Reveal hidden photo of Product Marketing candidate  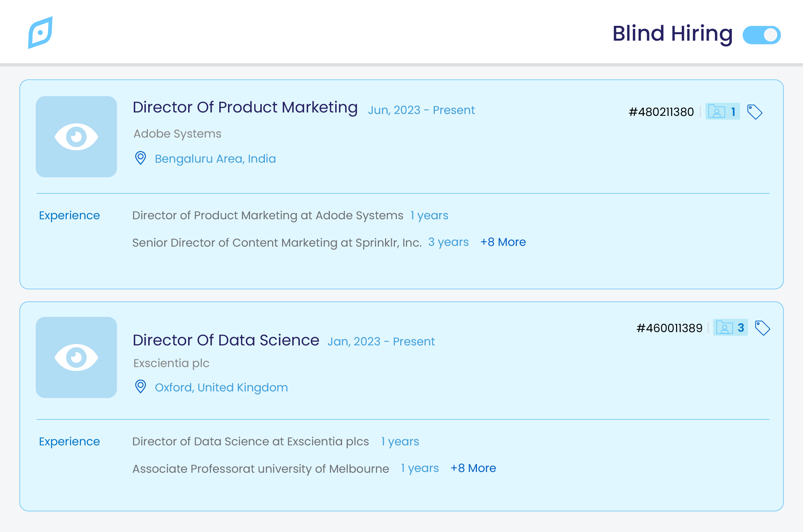(76, 137)
